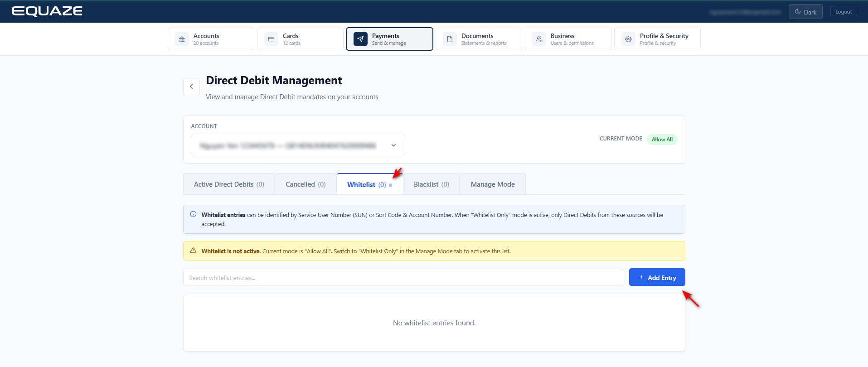The image size is (868, 367).
Task: Click the Cards credit card icon
Action: (271, 39)
